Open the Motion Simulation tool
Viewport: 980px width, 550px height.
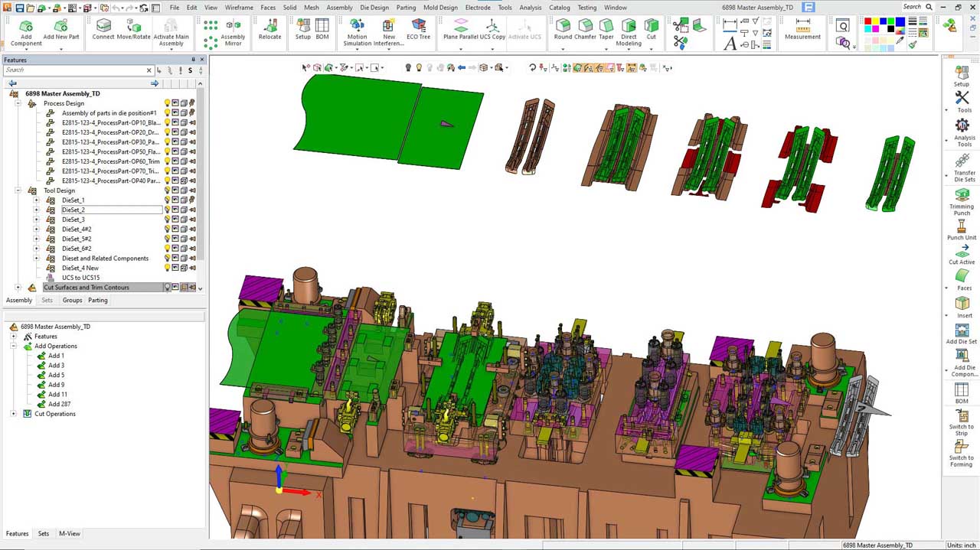(x=357, y=33)
